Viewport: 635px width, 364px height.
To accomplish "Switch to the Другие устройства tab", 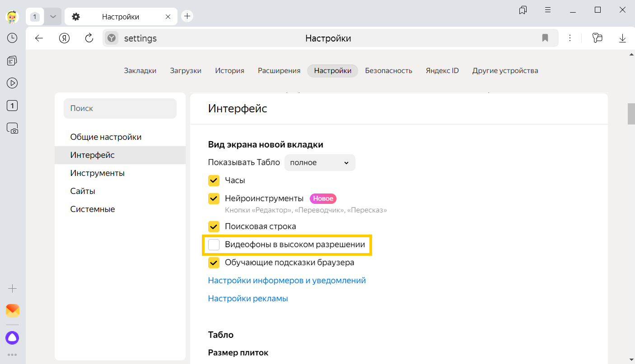I will click(505, 70).
